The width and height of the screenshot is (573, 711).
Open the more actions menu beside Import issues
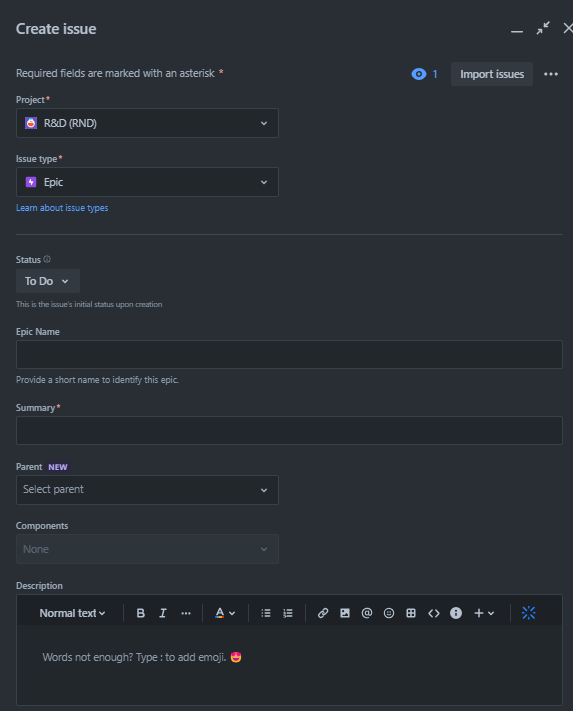tap(551, 74)
